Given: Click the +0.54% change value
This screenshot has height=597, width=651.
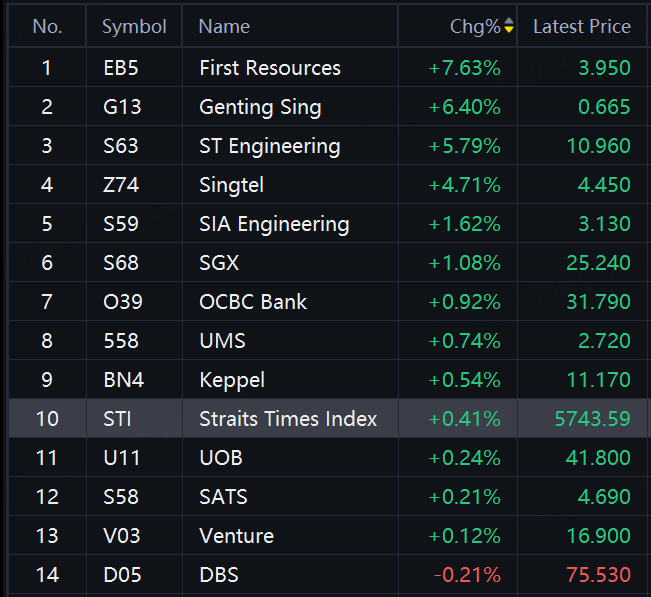Looking at the screenshot, I should tap(465, 380).
